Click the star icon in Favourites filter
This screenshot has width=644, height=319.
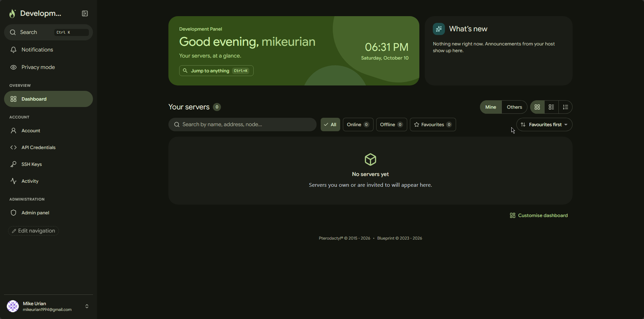pos(417,125)
